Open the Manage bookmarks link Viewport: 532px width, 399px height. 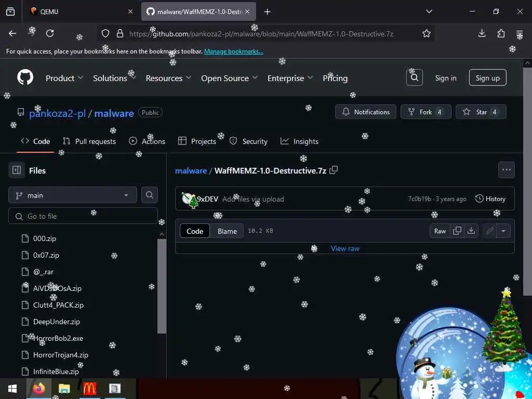[233, 51]
